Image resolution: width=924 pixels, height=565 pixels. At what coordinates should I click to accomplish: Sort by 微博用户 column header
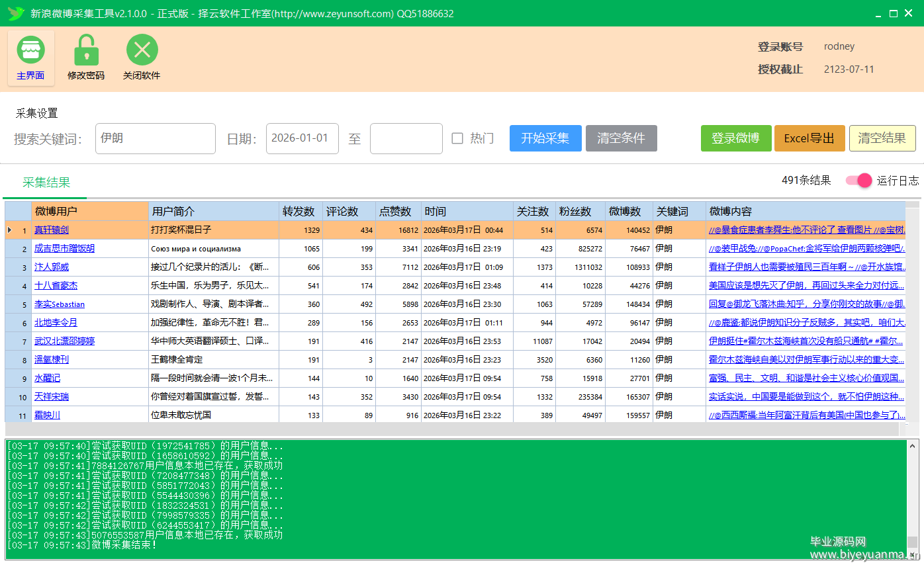[x=90, y=212]
